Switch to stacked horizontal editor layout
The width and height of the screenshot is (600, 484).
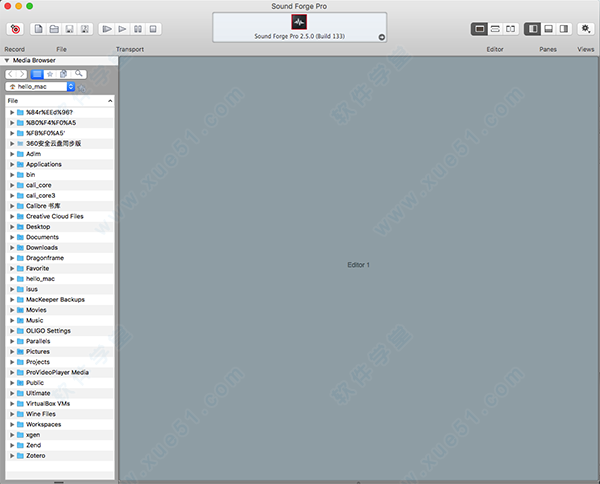click(495, 29)
